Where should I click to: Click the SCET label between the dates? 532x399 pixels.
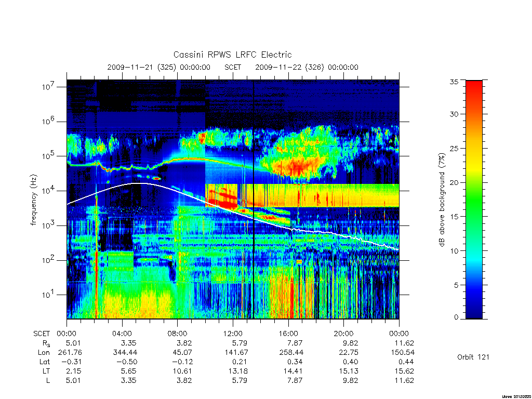tap(233, 67)
